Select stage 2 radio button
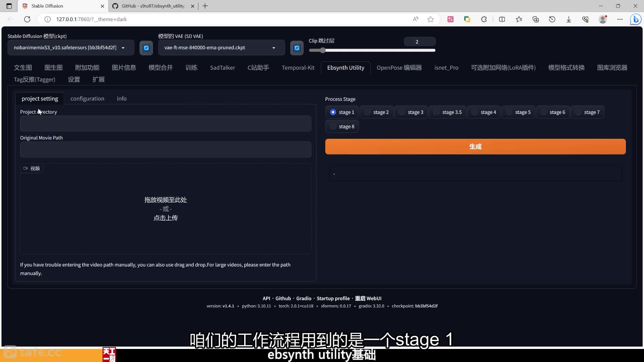The height and width of the screenshot is (362, 644). (376, 112)
